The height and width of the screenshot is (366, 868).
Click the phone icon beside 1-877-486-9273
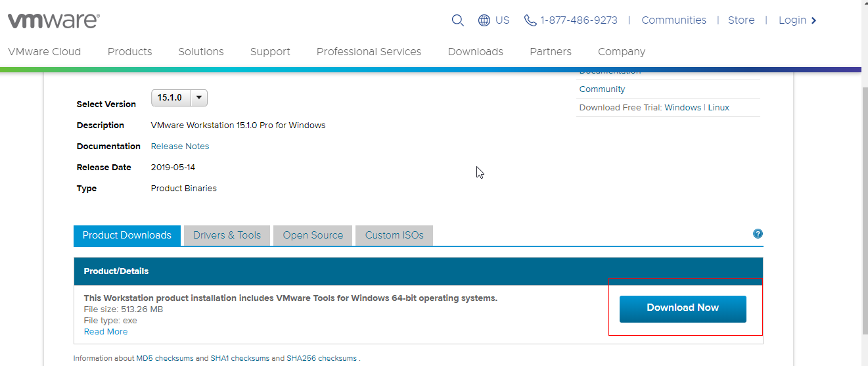point(530,20)
